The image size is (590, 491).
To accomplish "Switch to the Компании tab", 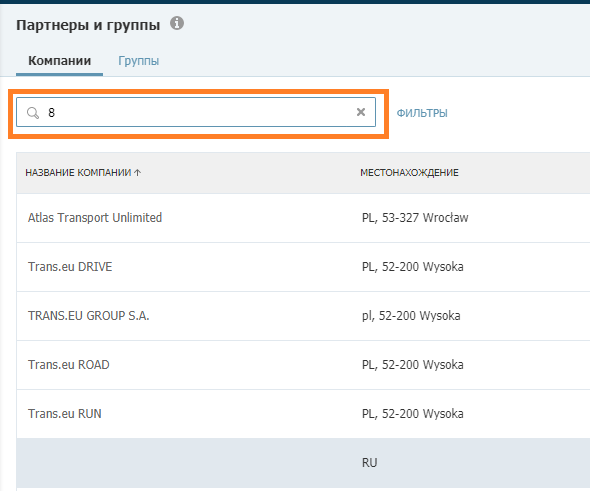I will (59, 61).
